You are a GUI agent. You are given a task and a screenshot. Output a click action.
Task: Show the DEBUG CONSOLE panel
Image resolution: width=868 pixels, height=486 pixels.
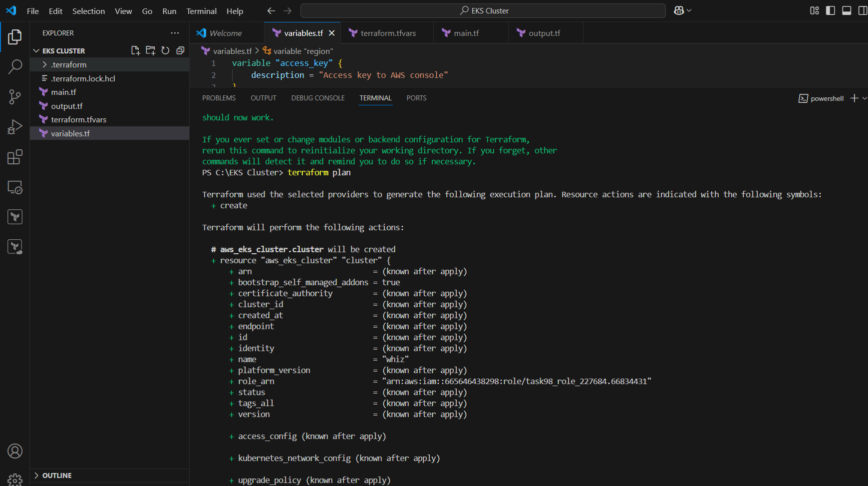coord(318,98)
